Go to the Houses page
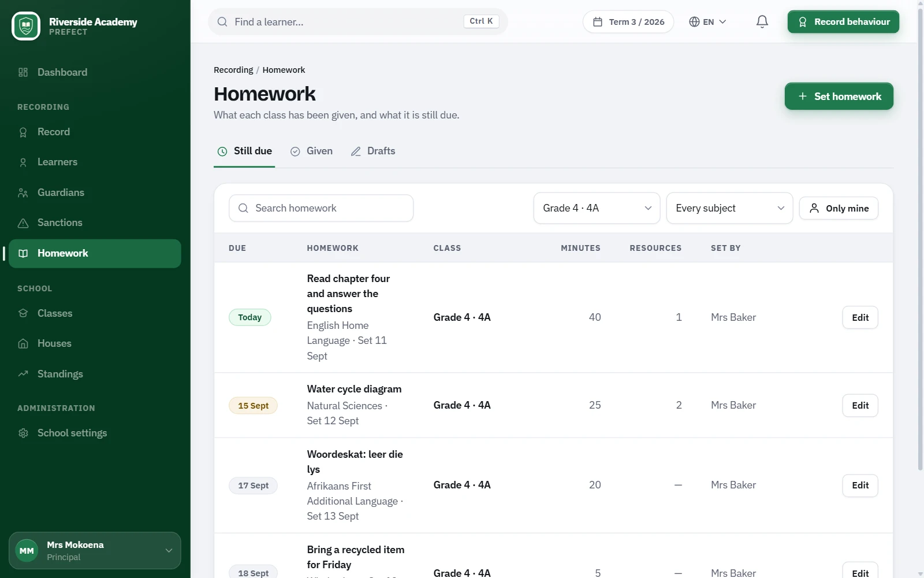 coord(95,343)
